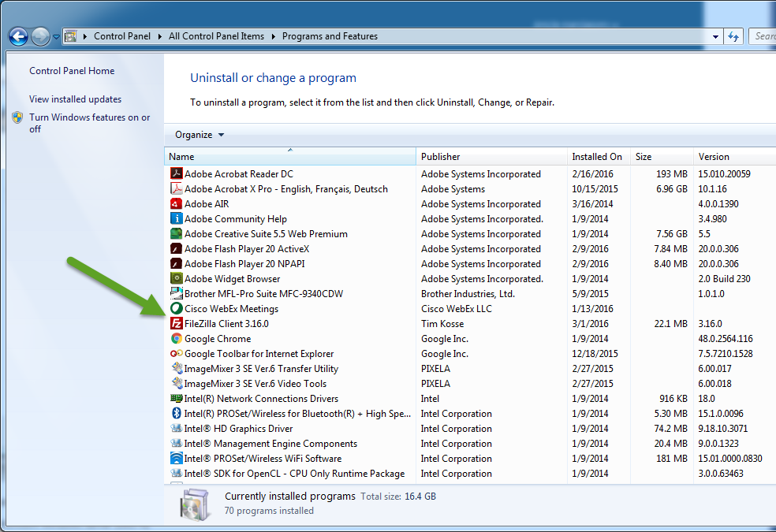The image size is (776, 532).
Task: Click the shield icon beside Turn Windows features
Action: point(18,117)
